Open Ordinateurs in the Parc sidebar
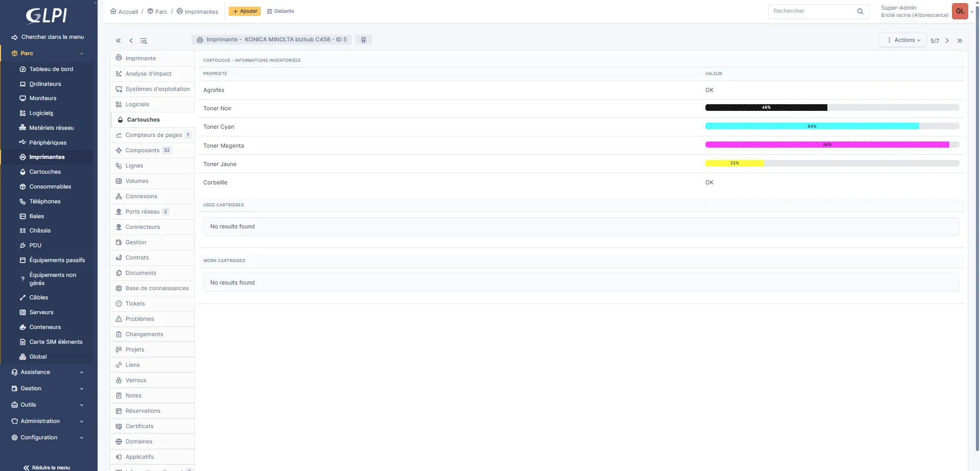This screenshot has height=471, width=980. pyautogui.click(x=45, y=84)
